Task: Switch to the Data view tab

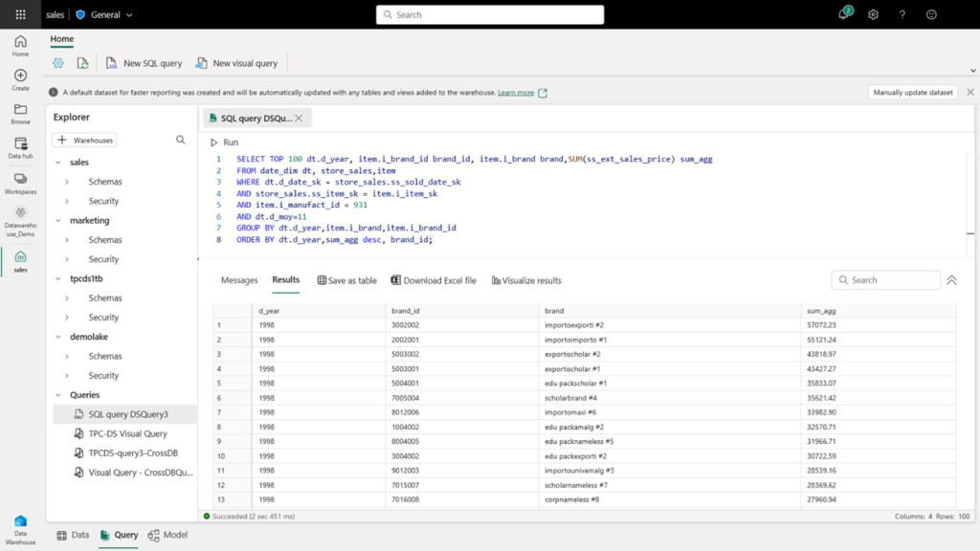Action: 73,535
